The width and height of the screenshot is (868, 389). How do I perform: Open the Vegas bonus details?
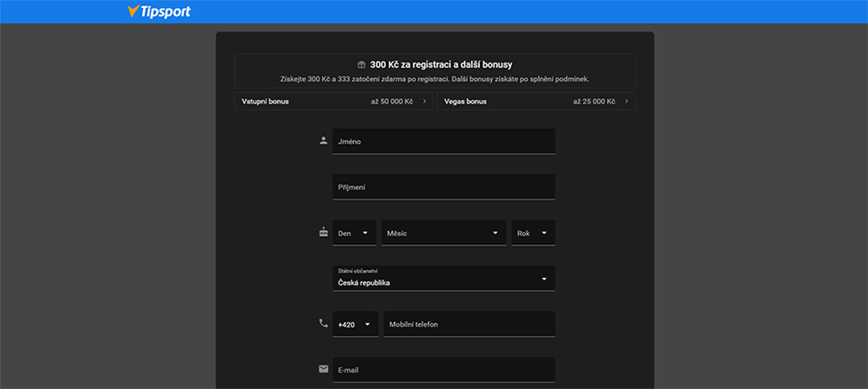(x=535, y=102)
